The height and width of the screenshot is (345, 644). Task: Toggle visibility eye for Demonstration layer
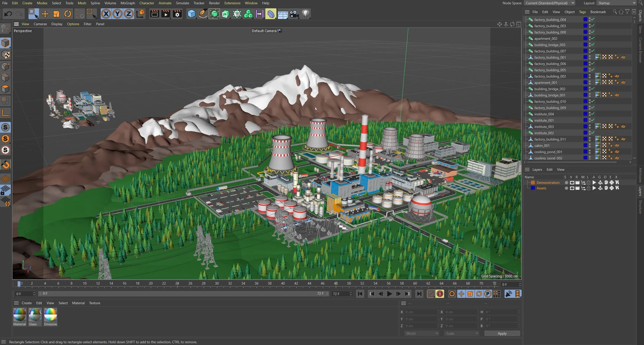(572, 183)
